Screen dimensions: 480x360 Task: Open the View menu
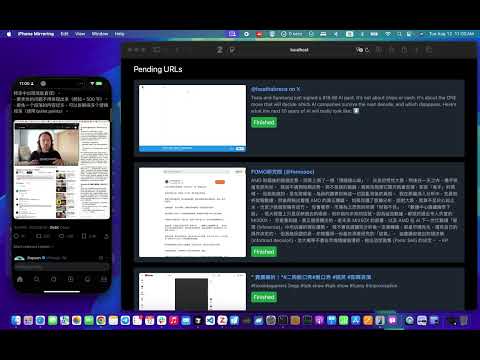point(80,34)
